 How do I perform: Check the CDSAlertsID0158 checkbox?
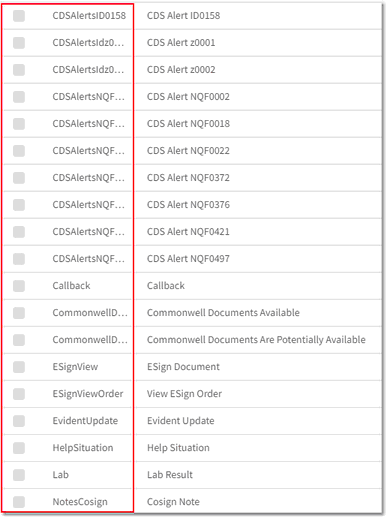[x=19, y=16]
